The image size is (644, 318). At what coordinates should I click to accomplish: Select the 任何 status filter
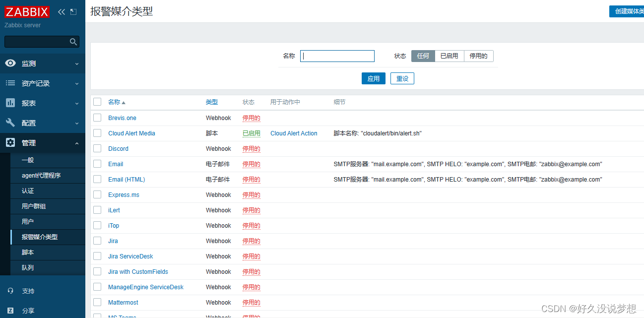pos(423,56)
